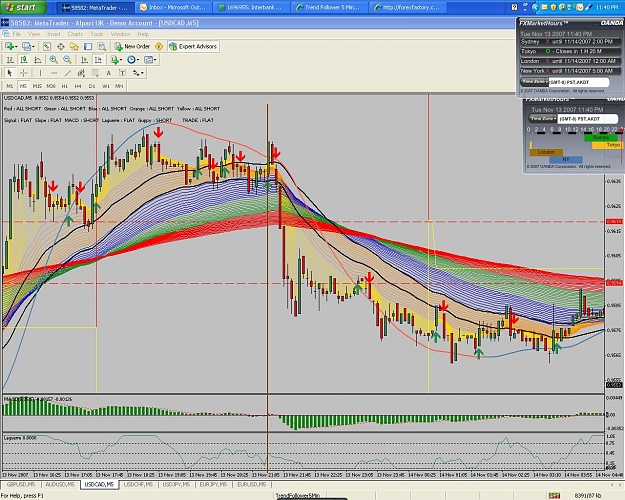Switch to USDCHF,M5 chart tab

138,485
